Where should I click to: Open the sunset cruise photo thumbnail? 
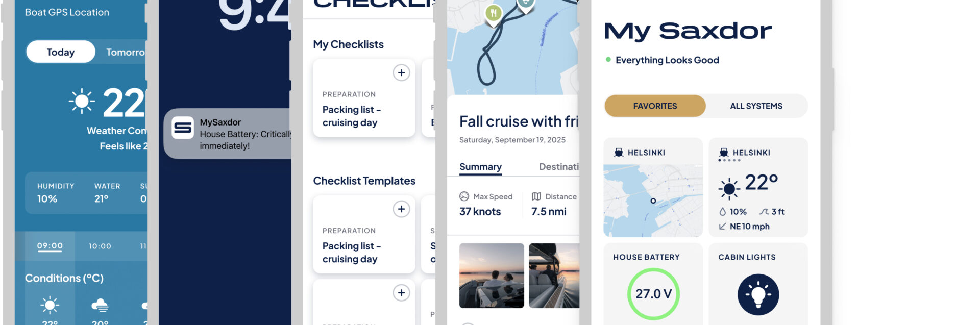click(492, 276)
